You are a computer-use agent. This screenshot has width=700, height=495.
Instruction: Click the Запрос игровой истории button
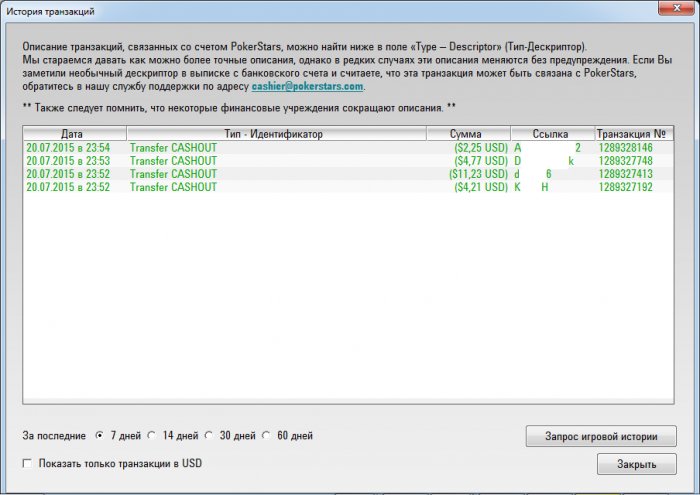[601, 436]
